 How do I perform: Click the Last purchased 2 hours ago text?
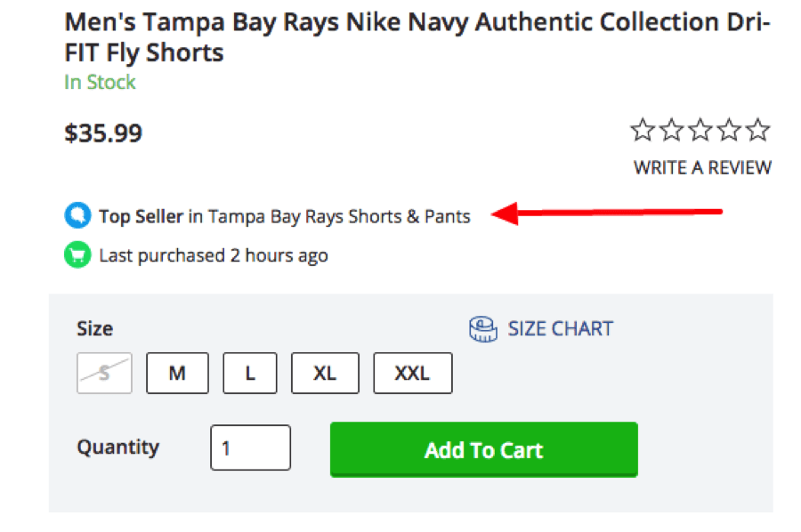pyautogui.click(x=214, y=255)
